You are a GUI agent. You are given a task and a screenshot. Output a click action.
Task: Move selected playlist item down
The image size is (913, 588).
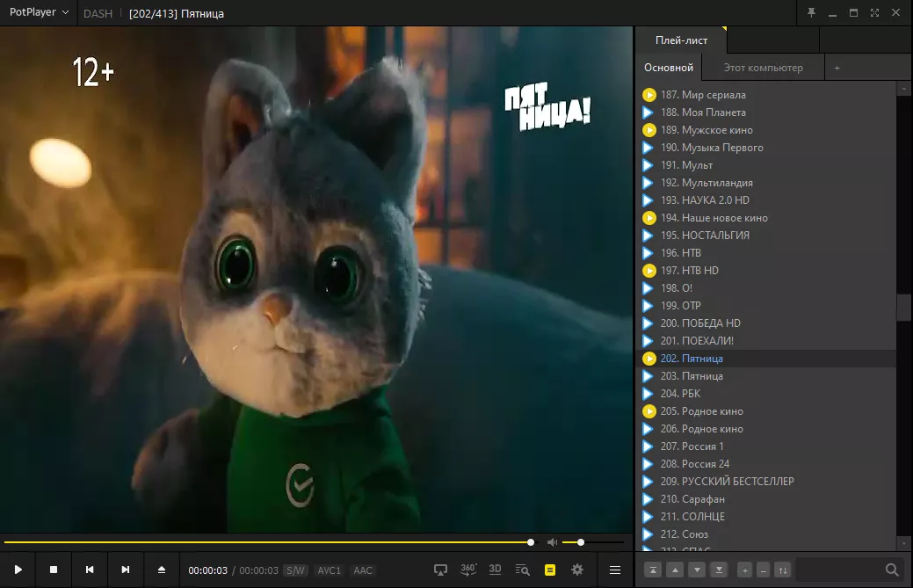coord(697,570)
